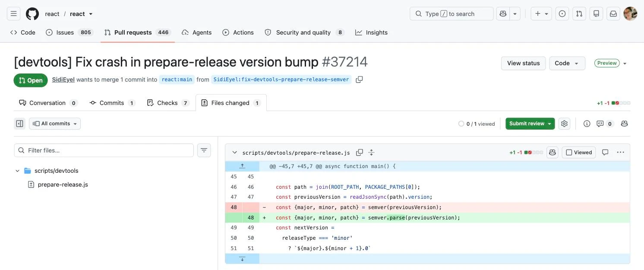
Task: Switch to Security and quality tab
Action: [305, 32]
